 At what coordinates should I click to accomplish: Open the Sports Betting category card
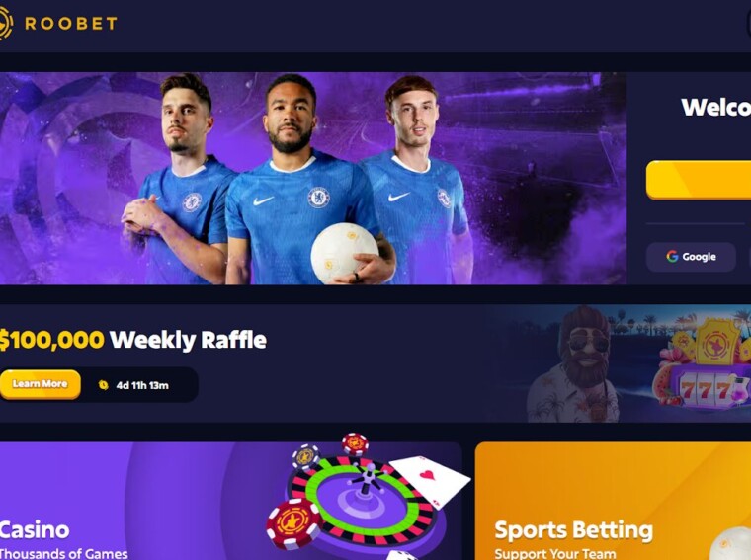pyautogui.click(x=613, y=501)
